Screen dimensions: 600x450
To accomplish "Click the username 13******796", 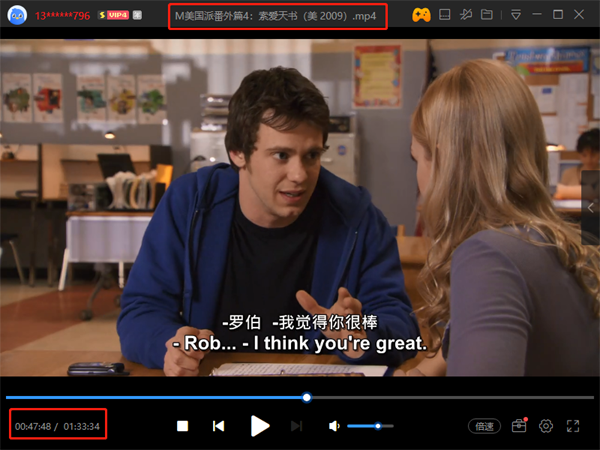I will coord(62,15).
